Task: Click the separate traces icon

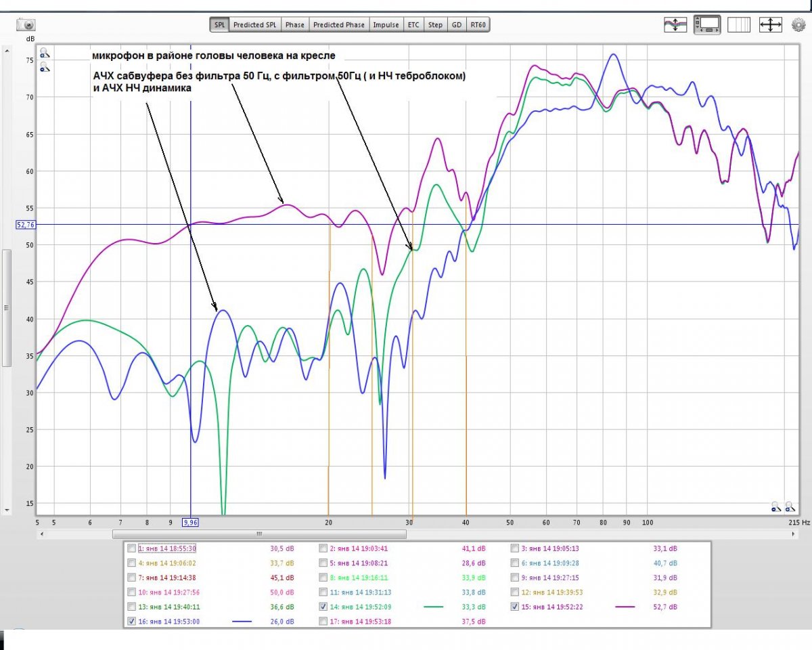Action: [675, 25]
